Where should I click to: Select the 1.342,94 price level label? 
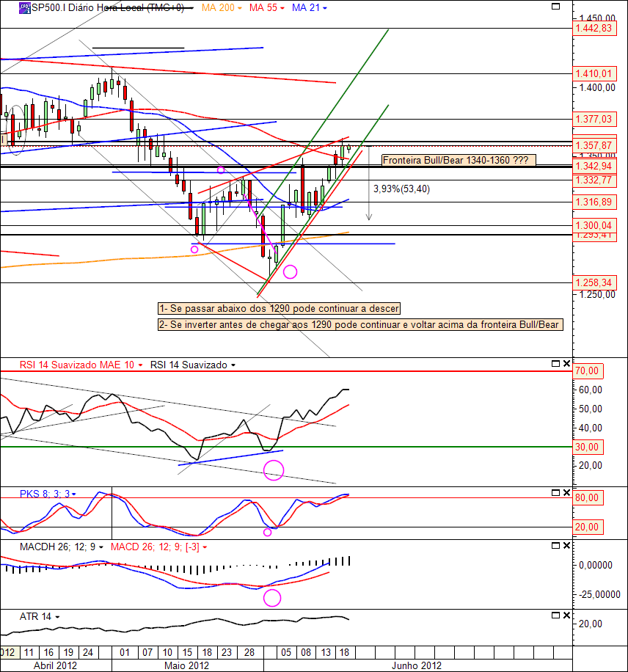[594, 167]
